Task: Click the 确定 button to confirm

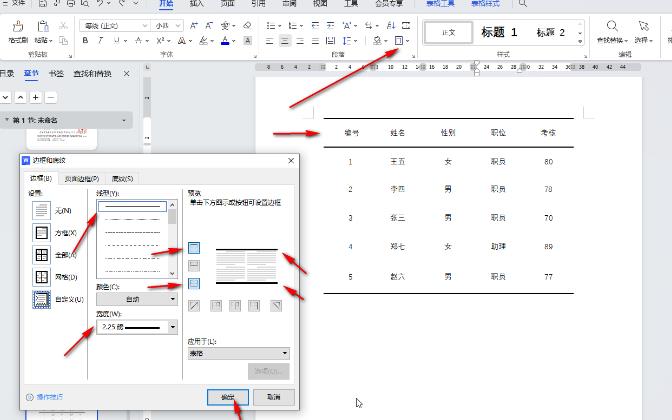Action: [228, 397]
